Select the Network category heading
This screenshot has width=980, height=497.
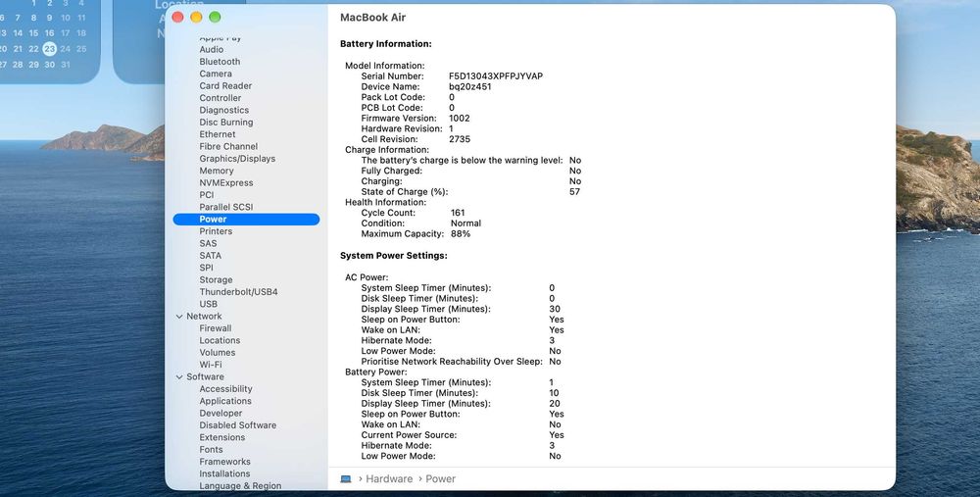[x=204, y=317]
